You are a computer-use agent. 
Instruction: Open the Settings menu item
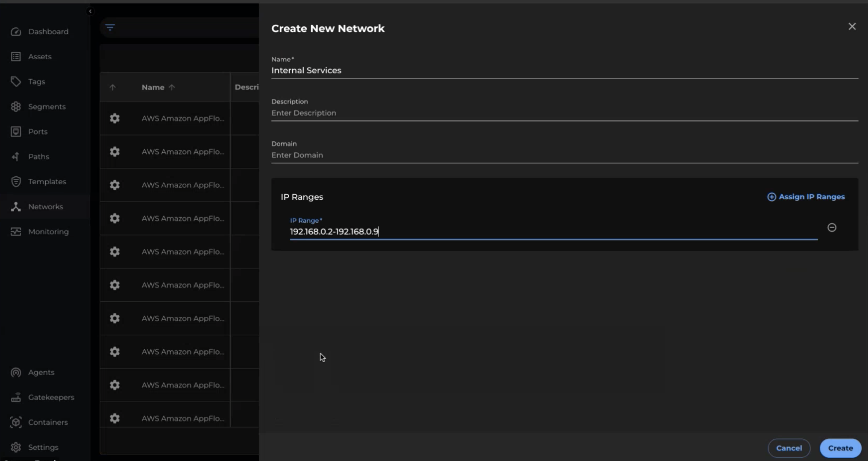43,447
